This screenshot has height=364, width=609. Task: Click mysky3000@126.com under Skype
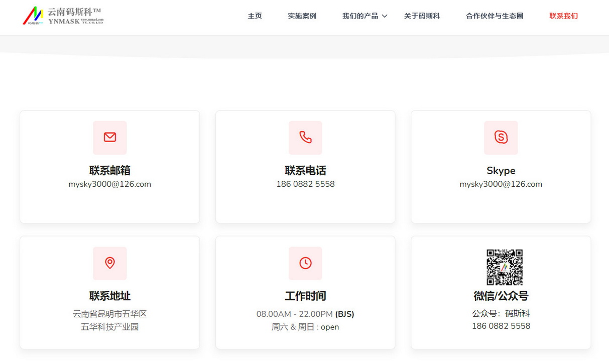pos(501,184)
